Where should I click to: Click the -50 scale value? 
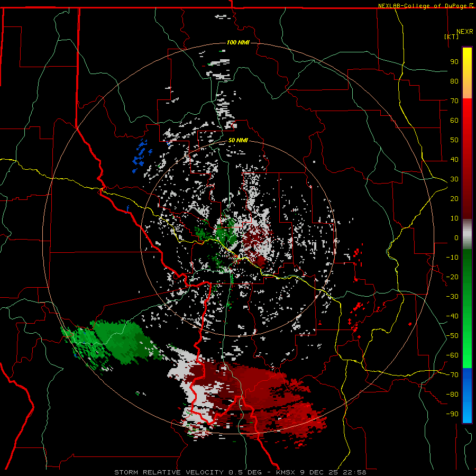coord(452,336)
